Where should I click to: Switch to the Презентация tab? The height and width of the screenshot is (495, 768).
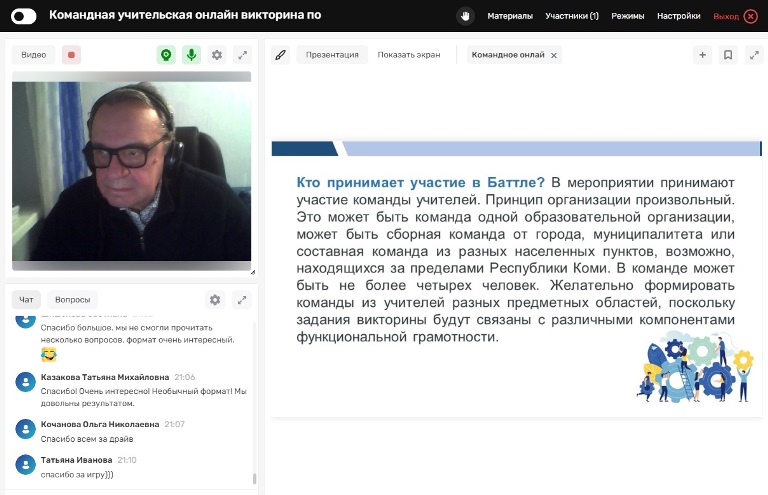point(332,55)
